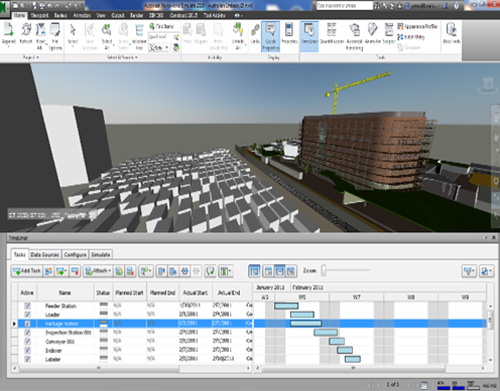Screen dimensions: 500x391
Task: Toggle the Quick Properties button
Action: (270, 36)
